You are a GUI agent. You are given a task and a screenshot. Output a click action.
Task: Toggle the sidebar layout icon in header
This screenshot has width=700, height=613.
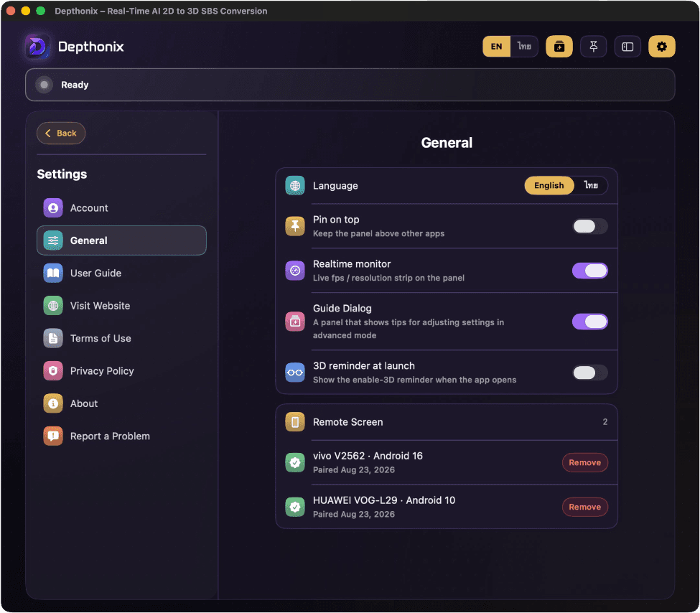pyautogui.click(x=627, y=47)
